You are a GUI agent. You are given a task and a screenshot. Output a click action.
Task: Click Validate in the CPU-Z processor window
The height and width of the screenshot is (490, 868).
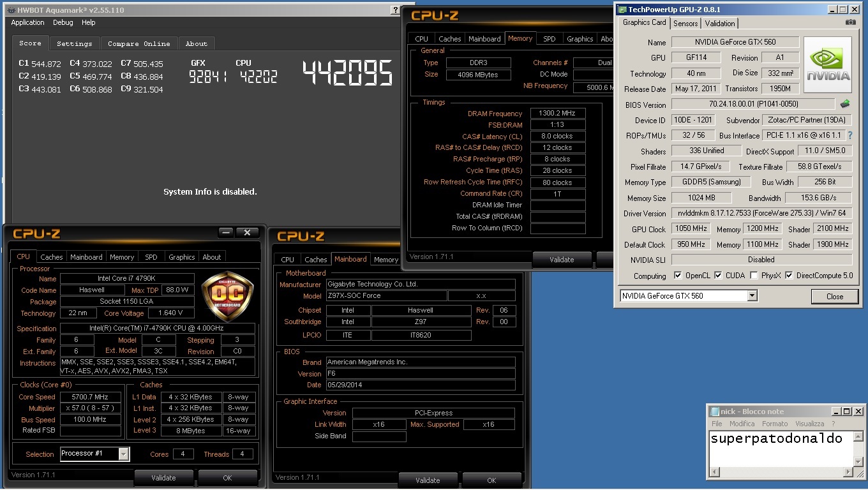(x=163, y=478)
